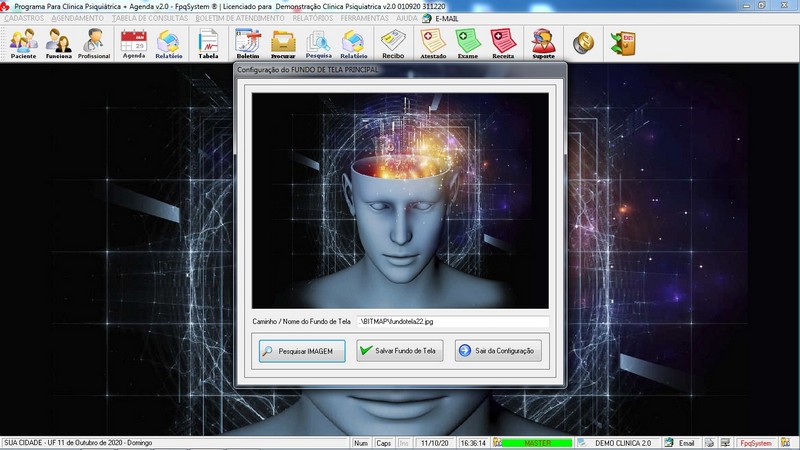
Task: Click the date 11/10/20 in status bar
Action: coord(435,443)
